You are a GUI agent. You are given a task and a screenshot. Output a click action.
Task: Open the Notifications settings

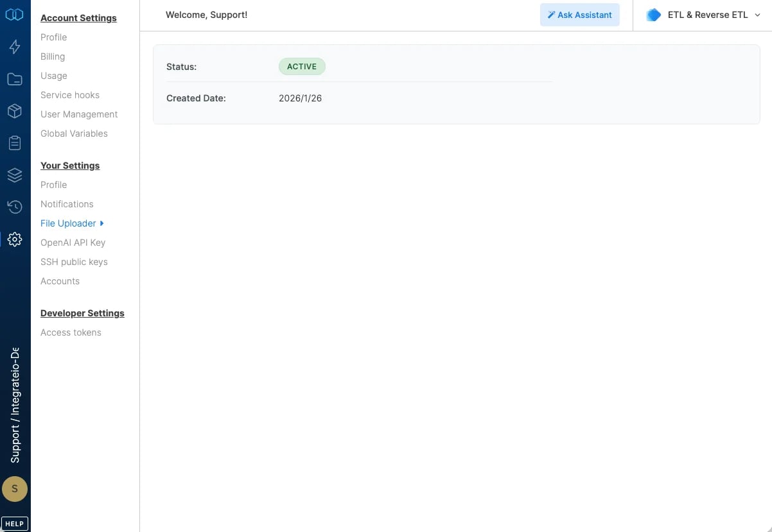pos(67,204)
